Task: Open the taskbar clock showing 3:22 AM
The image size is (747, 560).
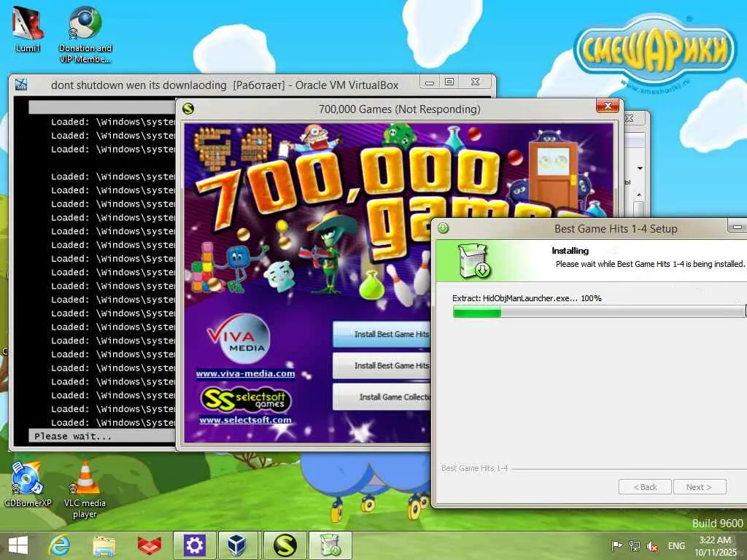Action: (715, 545)
